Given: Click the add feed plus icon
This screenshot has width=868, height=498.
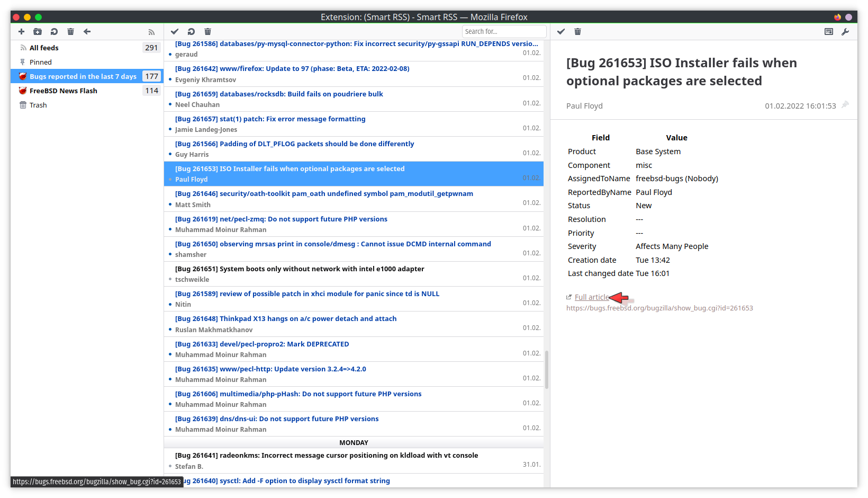Looking at the screenshot, I should click(21, 32).
